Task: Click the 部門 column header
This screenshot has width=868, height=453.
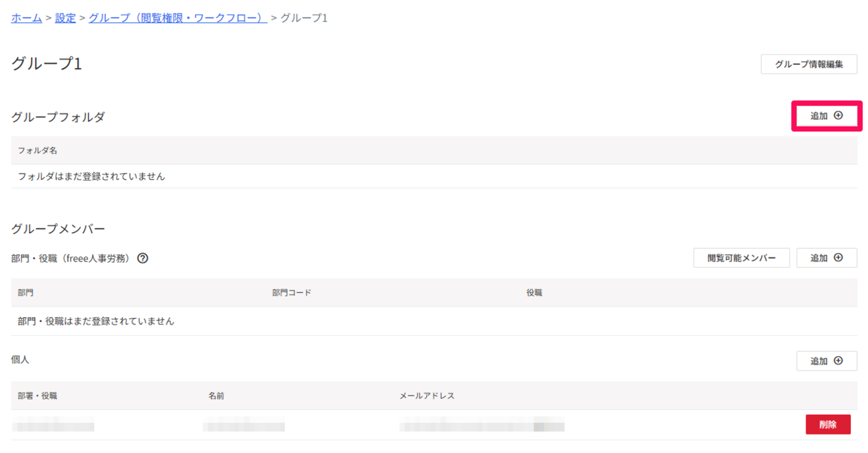Action: coord(26,293)
